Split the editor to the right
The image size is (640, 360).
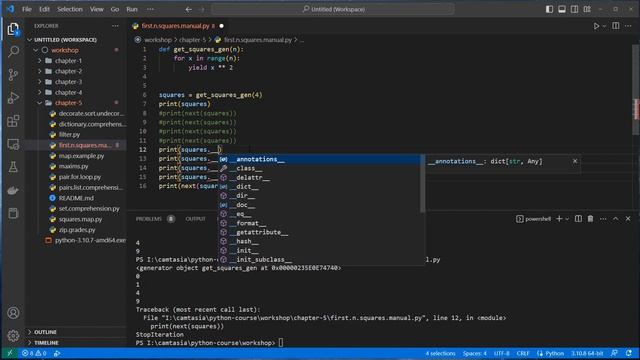(x=616, y=26)
